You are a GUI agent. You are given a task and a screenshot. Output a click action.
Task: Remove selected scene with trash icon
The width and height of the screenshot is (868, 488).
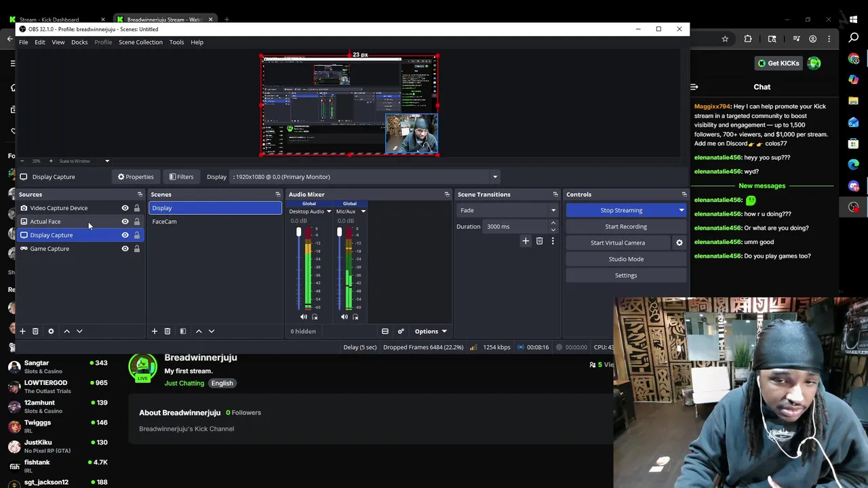[167, 331]
